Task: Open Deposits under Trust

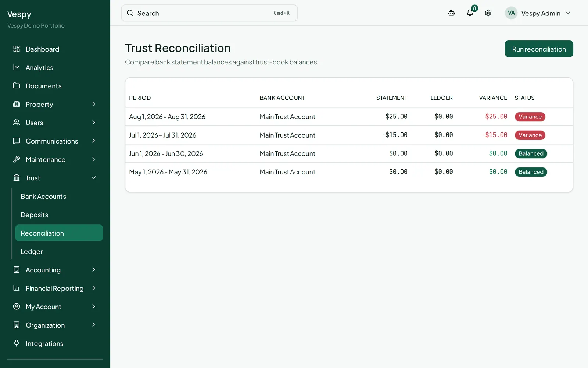Action: tap(59, 215)
